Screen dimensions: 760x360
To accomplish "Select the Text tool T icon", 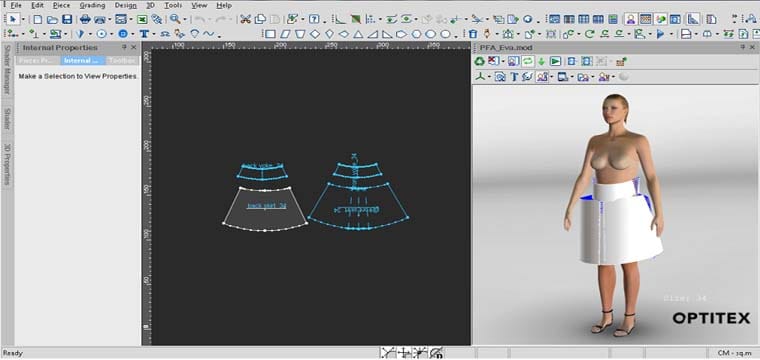I will pyautogui.click(x=144, y=34).
